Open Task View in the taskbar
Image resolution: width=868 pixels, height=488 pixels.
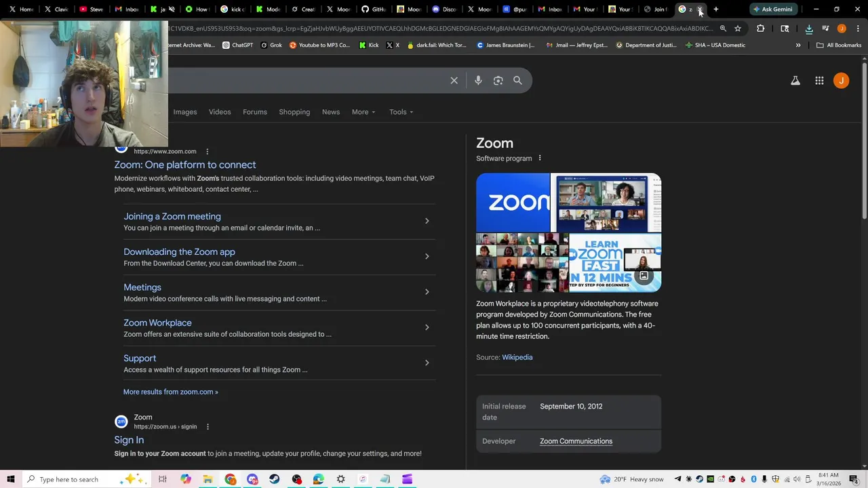[x=162, y=479]
